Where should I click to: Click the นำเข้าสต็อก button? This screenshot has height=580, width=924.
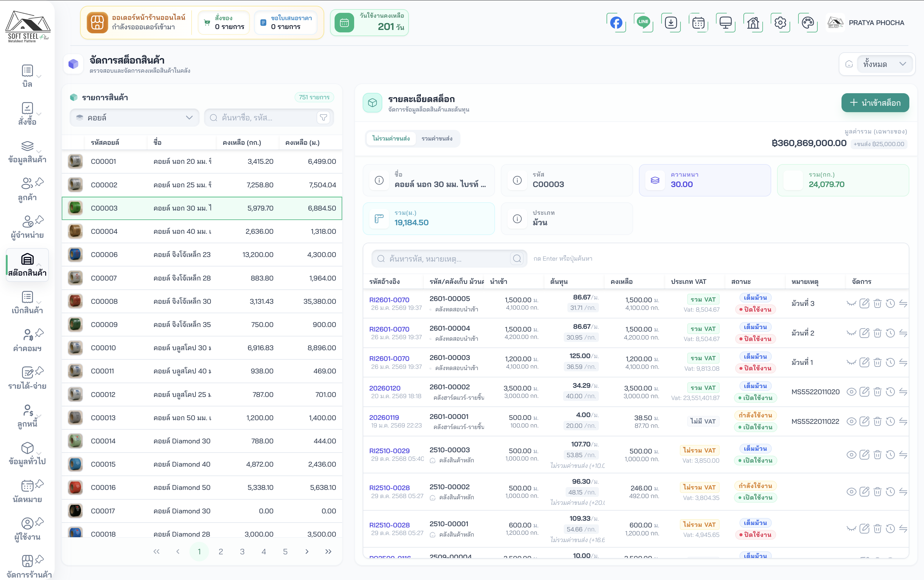(875, 103)
